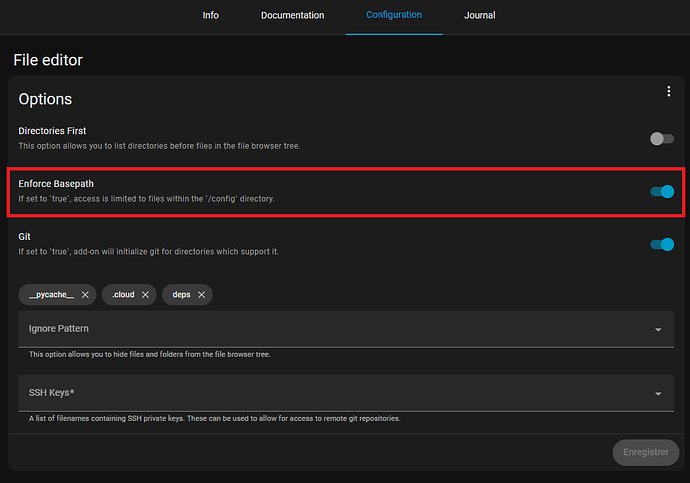The width and height of the screenshot is (690, 483).
Task: Turn off the Git toggle
Action: click(x=662, y=244)
